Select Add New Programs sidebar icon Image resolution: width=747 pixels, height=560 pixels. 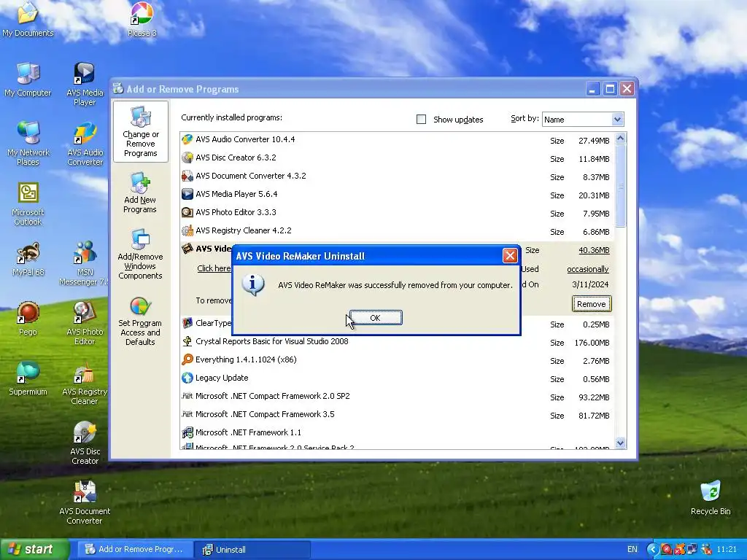point(140,192)
